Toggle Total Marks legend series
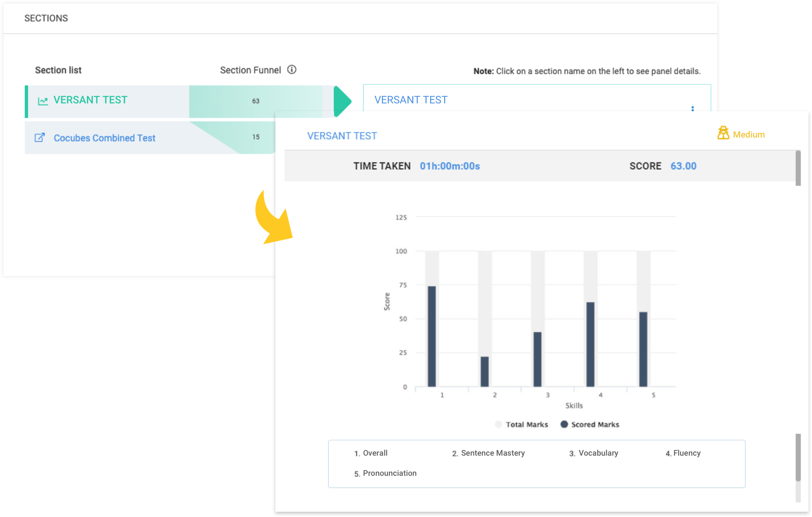The height and width of the screenshot is (517, 812). click(x=521, y=424)
